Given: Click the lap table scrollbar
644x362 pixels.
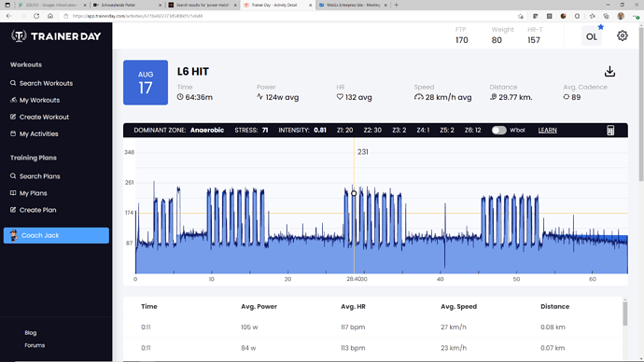Looking at the screenshot, I should (x=624, y=314).
